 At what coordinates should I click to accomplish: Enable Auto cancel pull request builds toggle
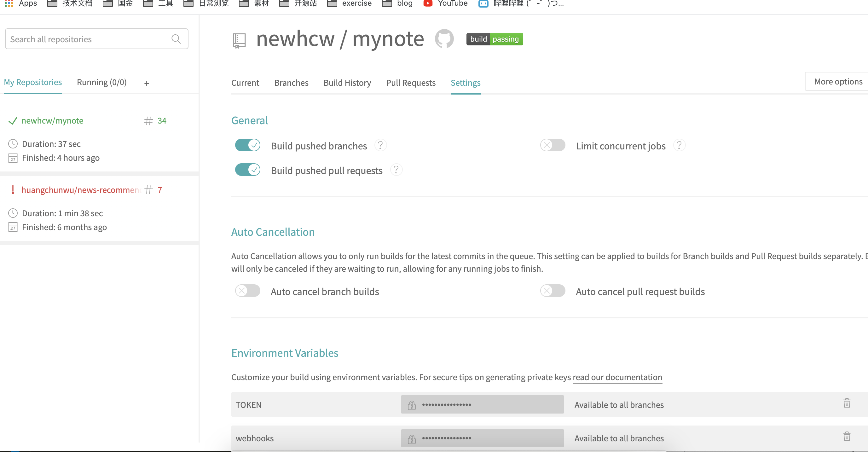553,291
